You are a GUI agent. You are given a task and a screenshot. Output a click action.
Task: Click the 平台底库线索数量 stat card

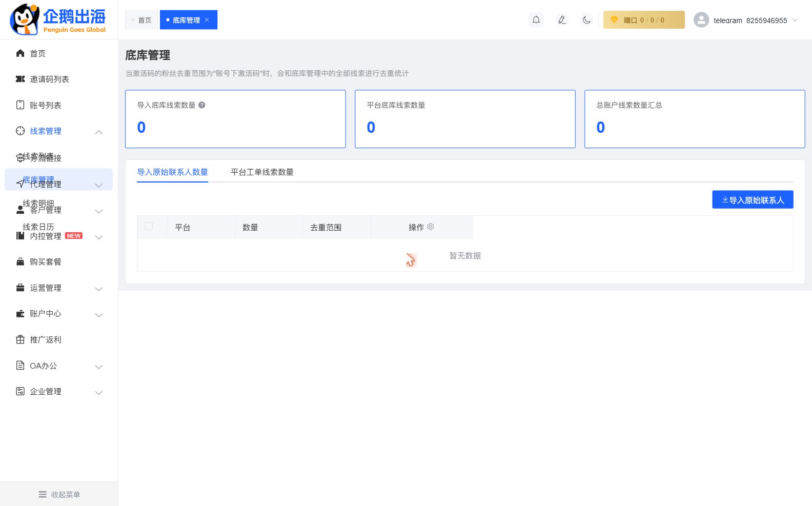[x=465, y=119]
